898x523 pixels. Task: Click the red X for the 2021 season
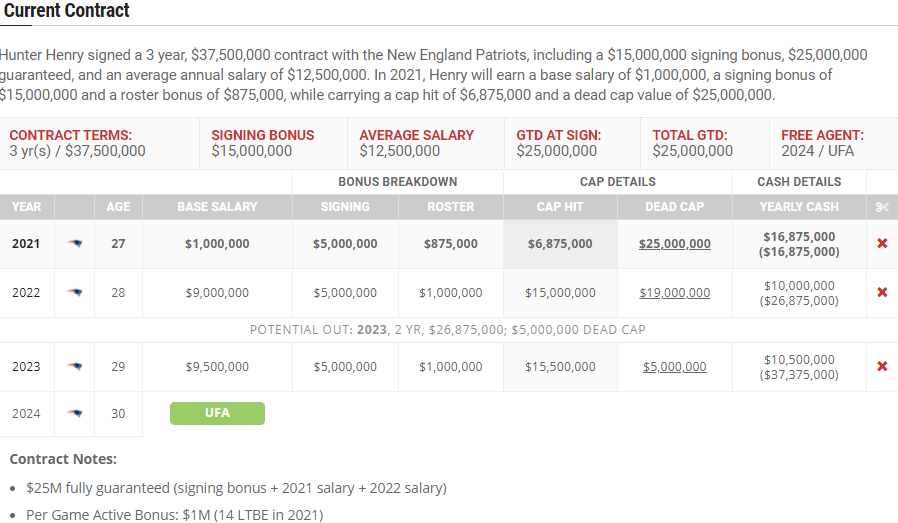882,244
